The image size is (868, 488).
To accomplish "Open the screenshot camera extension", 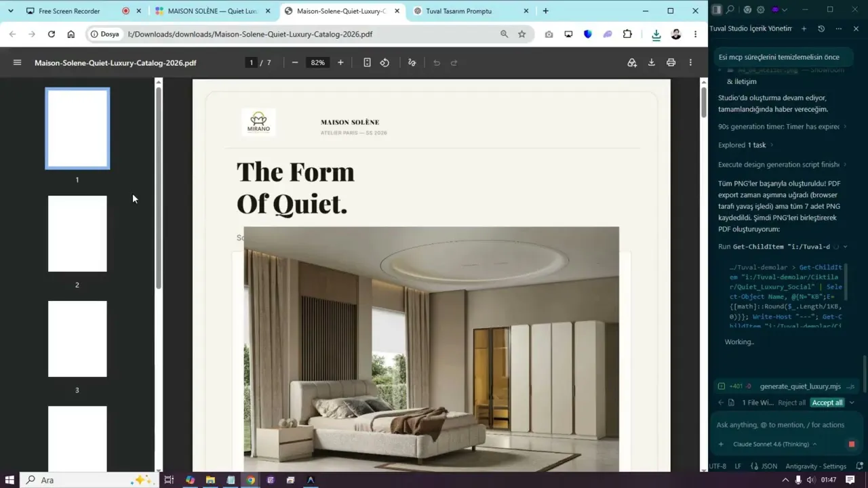I will pyautogui.click(x=549, y=34).
